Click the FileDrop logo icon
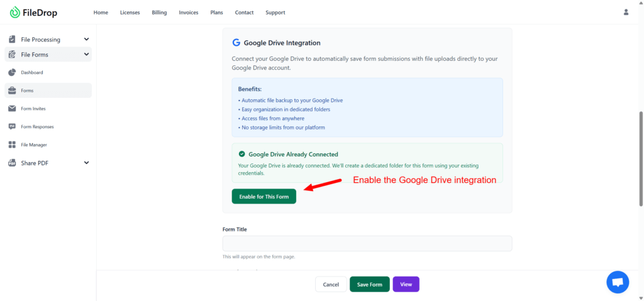 pyautogui.click(x=15, y=13)
